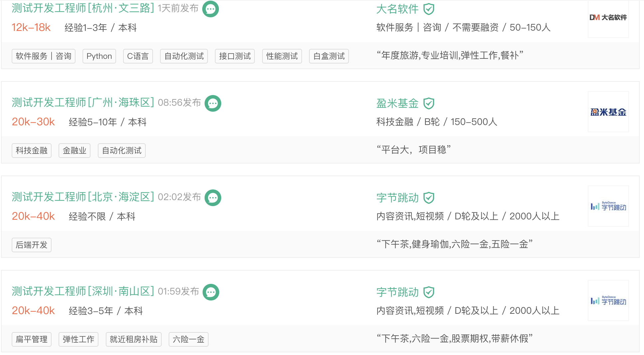Select the Python skill tag
The image size is (644, 355).
tap(99, 56)
